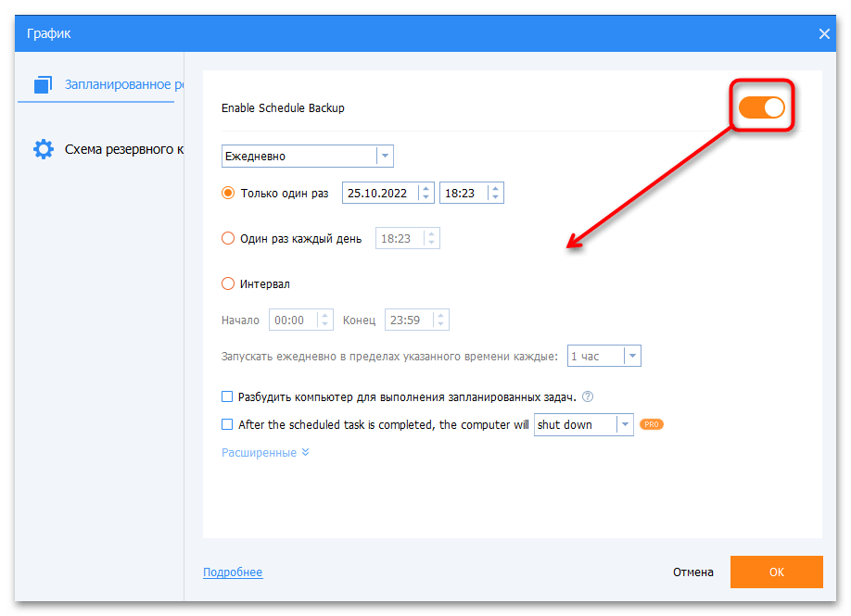Decrease the 25.10.2022 date stepper down arrow
This screenshot has width=851, height=616.
click(x=426, y=197)
